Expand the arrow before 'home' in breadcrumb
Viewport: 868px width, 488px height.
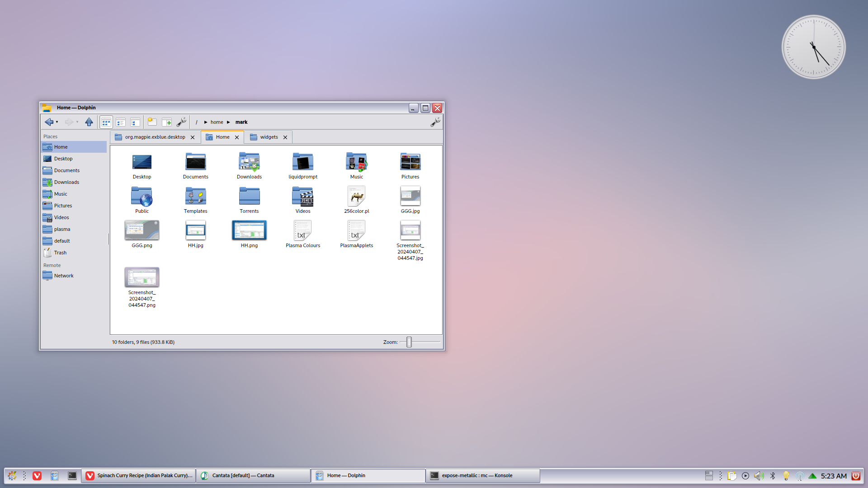click(206, 122)
